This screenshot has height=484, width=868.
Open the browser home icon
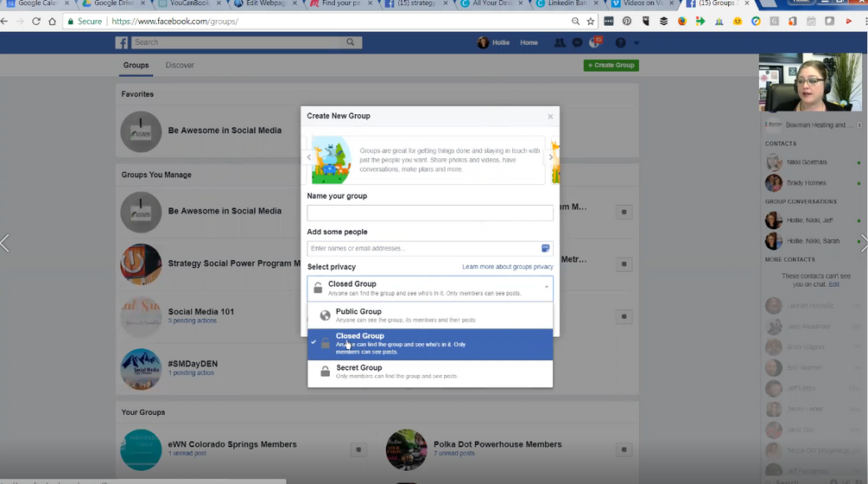coord(52,22)
